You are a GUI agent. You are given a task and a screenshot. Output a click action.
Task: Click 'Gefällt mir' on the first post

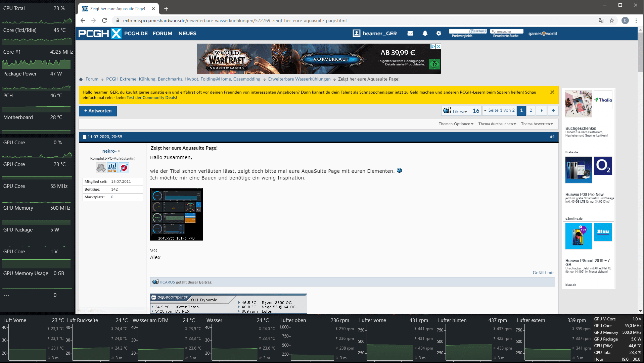pyautogui.click(x=543, y=273)
